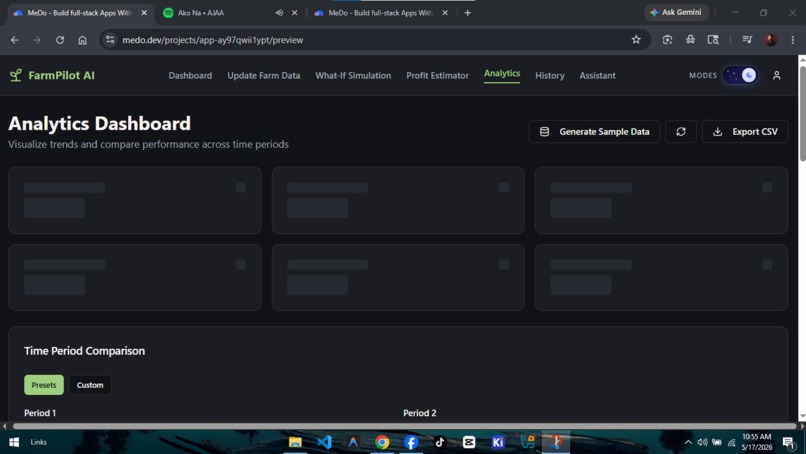Open the Chrome three-dot menu
The height and width of the screenshot is (454, 806).
[x=793, y=40]
